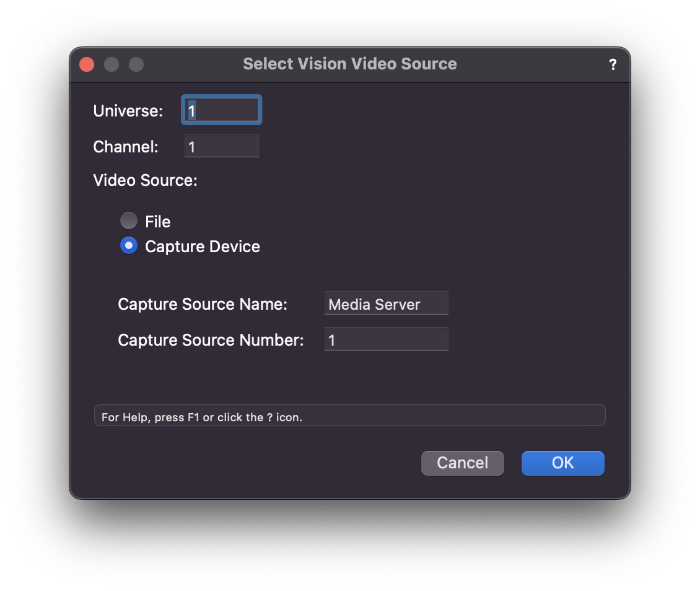Click the question mark help icon
This screenshot has height=591, width=700.
pyautogui.click(x=613, y=64)
